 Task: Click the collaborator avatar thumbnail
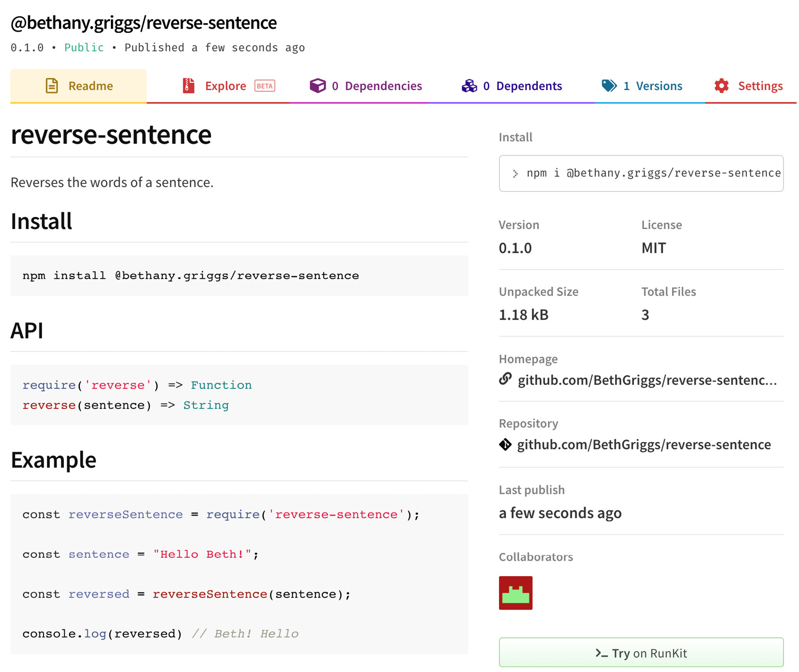click(515, 593)
